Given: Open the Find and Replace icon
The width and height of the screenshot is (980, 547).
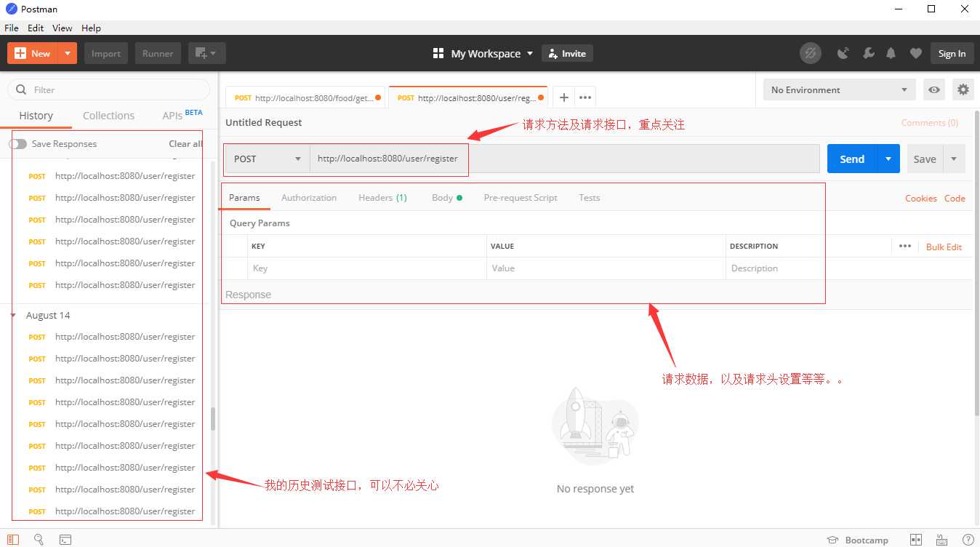Looking at the screenshot, I should tap(39, 540).
